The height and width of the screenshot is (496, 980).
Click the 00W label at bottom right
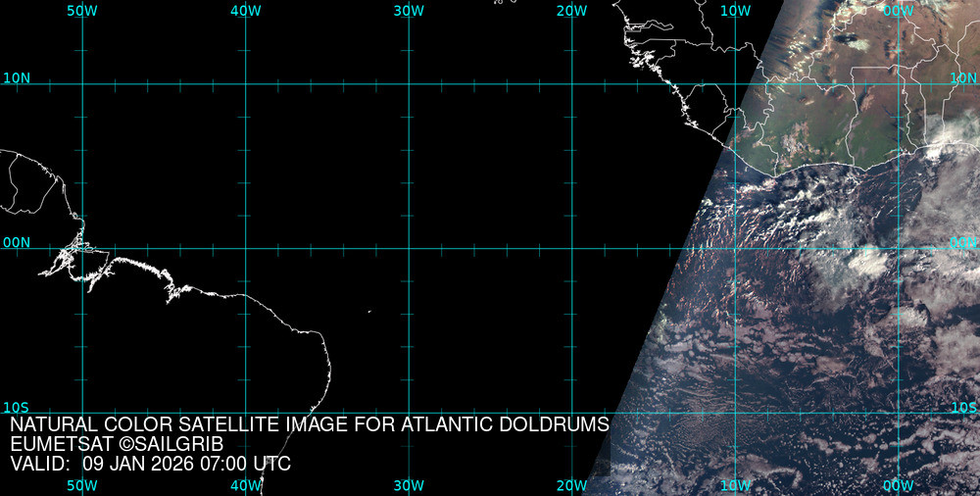[898, 485]
